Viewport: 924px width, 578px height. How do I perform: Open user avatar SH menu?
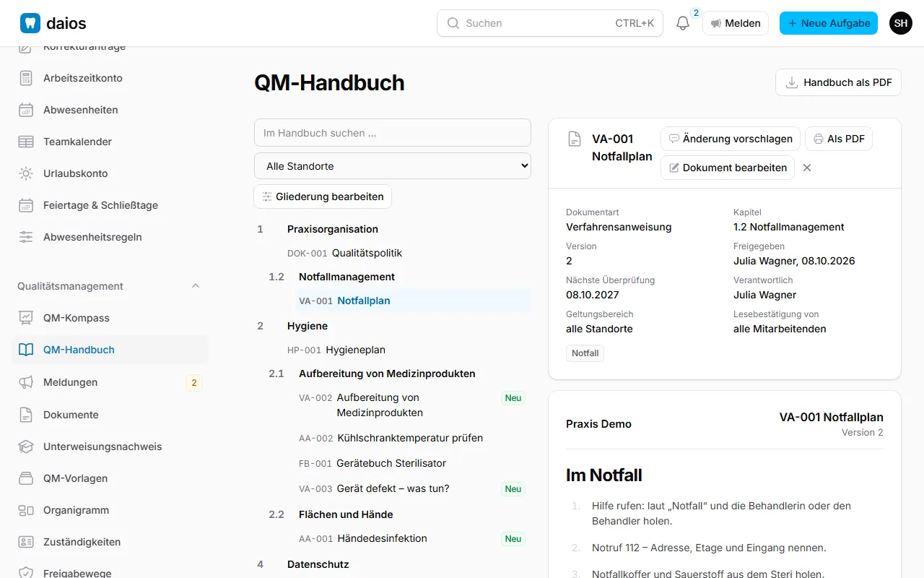[x=901, y=23]
